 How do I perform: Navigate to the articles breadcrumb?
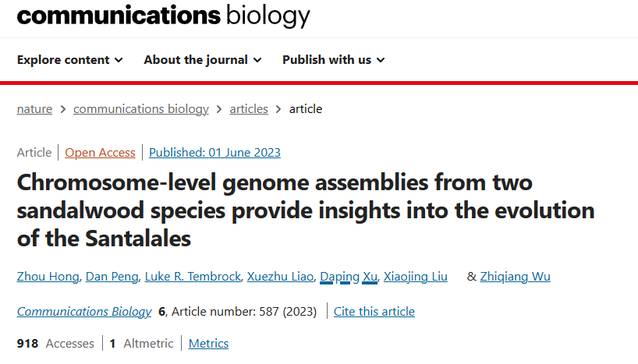249,109
